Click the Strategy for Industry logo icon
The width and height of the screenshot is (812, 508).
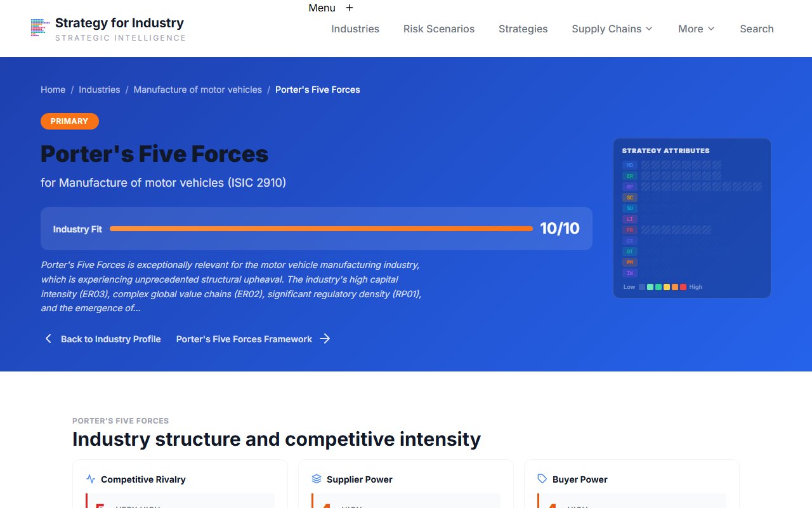[41, 28]
